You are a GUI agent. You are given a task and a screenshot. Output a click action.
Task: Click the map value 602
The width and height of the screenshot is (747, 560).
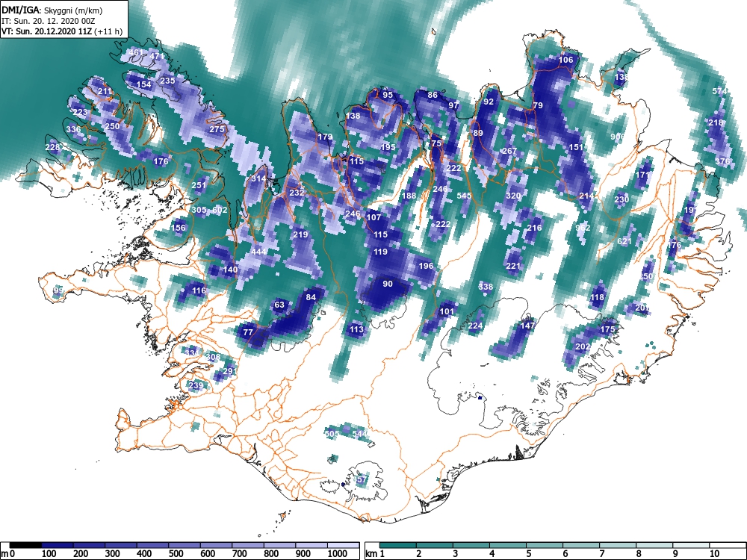tap(220, 210)
